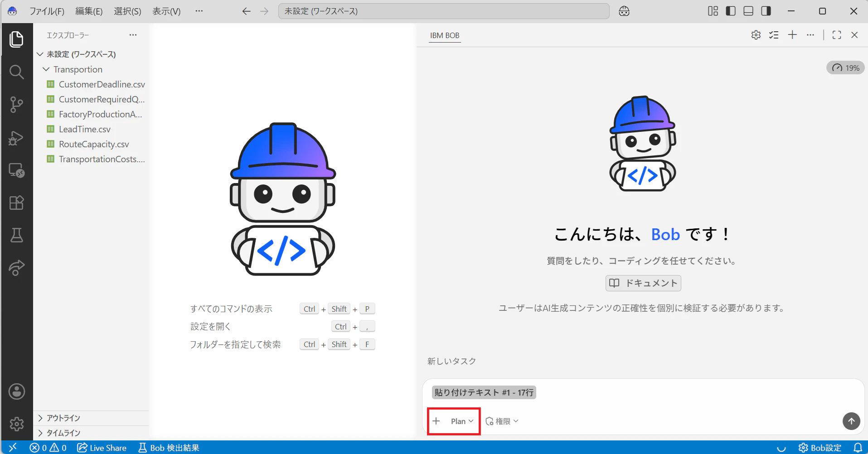This screenshot has width=868, height=454.
Task: Open Customize Layout icon
Action: coord(713,11)
